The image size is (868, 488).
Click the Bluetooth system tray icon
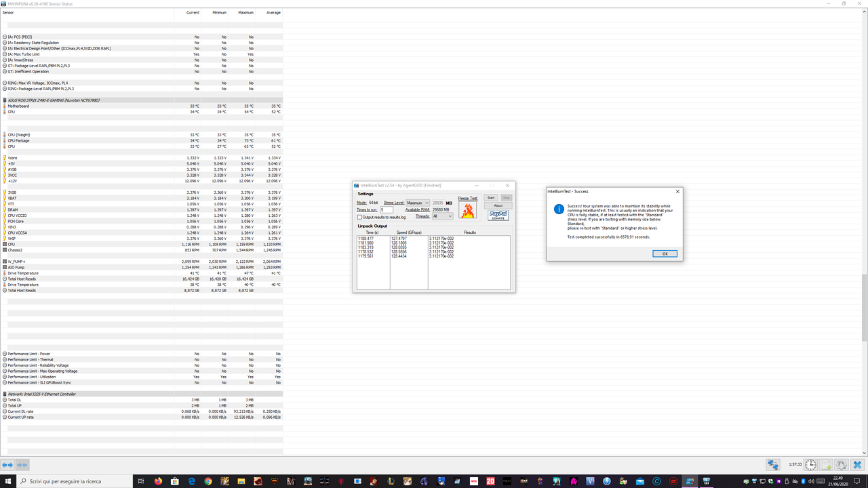point(803,481)
